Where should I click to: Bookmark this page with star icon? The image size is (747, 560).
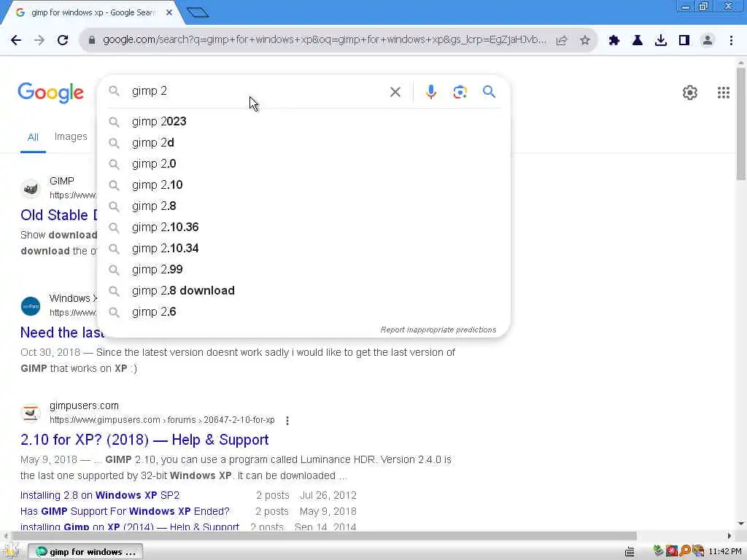tap(585, 41)
